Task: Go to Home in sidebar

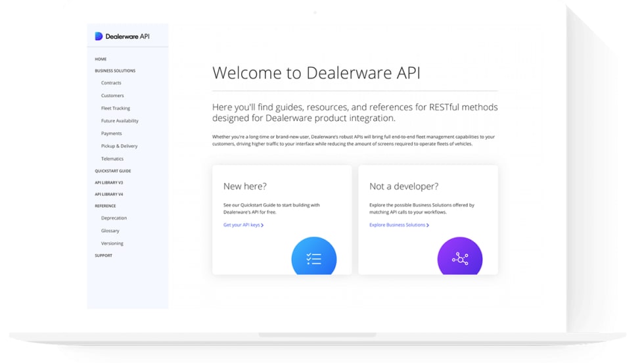Action: tap(101, 59)
